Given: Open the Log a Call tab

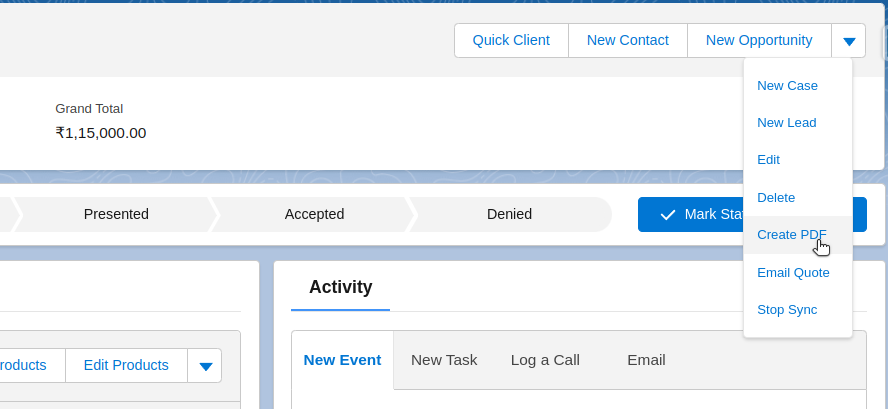Looking at the screenshot, I should 545,360.
